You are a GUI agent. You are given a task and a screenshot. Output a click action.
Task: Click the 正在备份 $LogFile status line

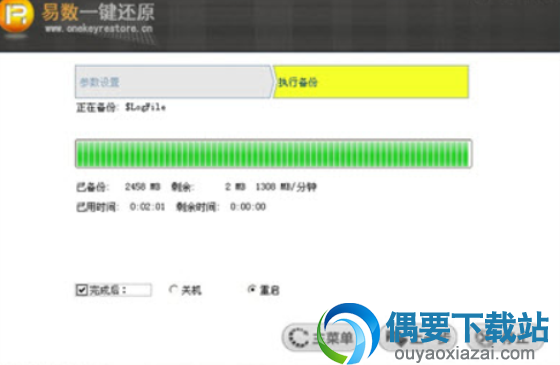[121, 107]
